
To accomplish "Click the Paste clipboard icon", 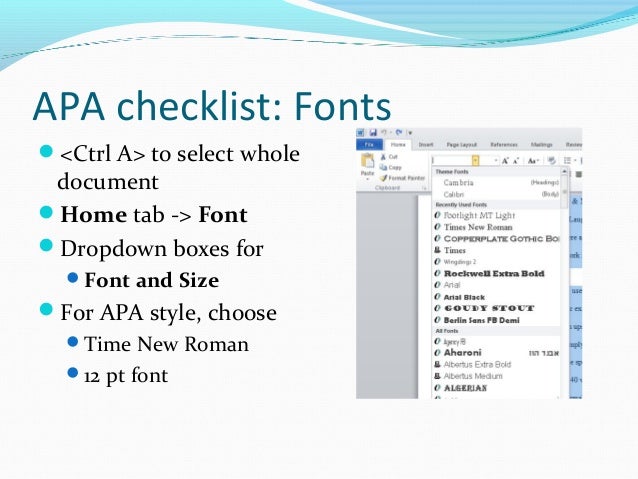I will 367,161.
